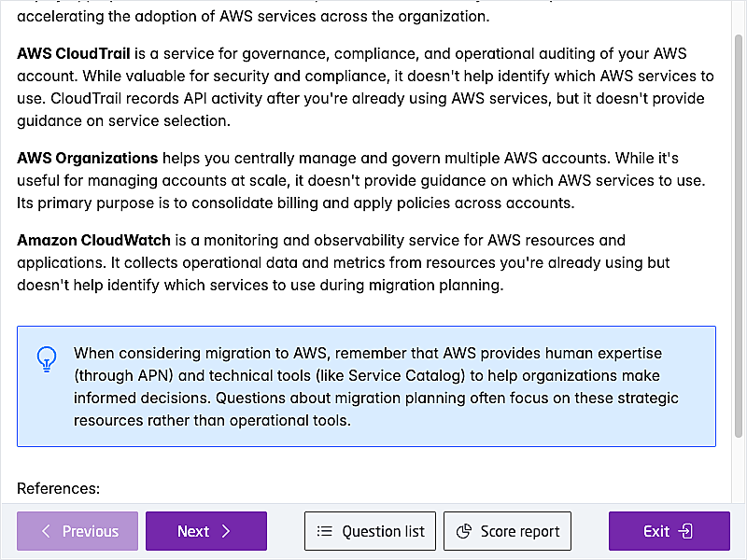Click the line starting 'Its primary purpose'
The width and height of the screenshot is (747, 560).
coord(296,203)
